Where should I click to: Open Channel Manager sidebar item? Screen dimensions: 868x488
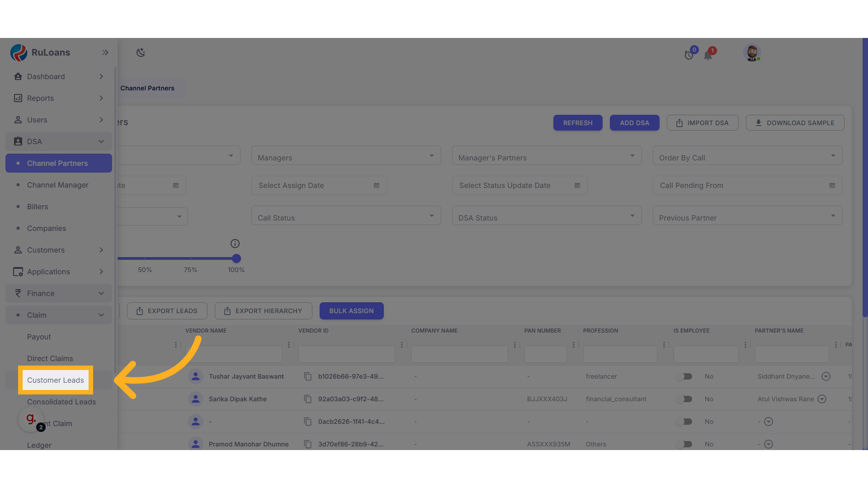[57, 185]
